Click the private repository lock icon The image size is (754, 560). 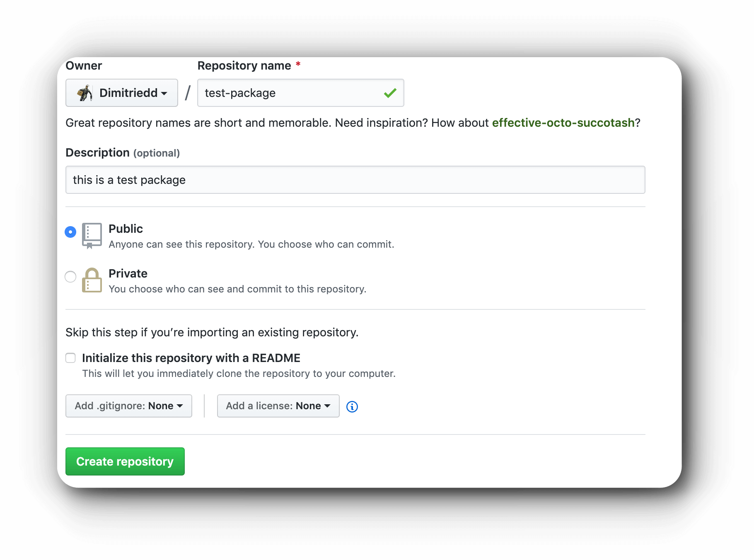[x=92, y=280]
